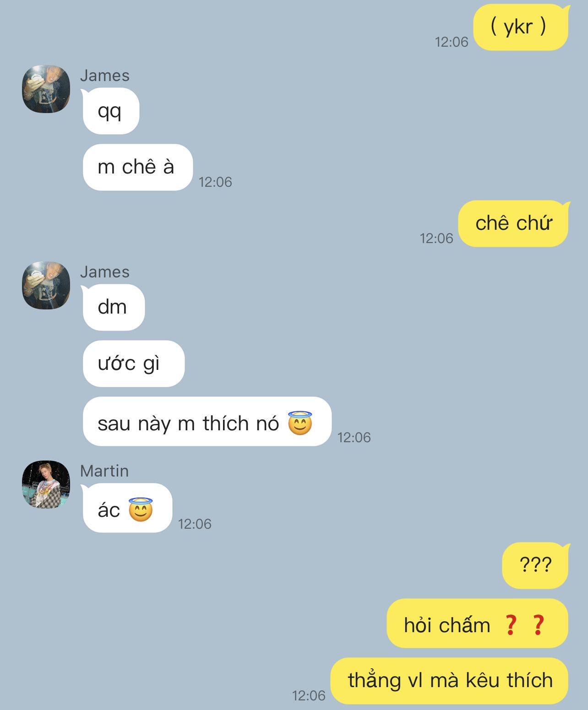This screenshot has width=588, height=710.
Task: Tap James name label above 'dm'
Action: click(x=105, y=272)
